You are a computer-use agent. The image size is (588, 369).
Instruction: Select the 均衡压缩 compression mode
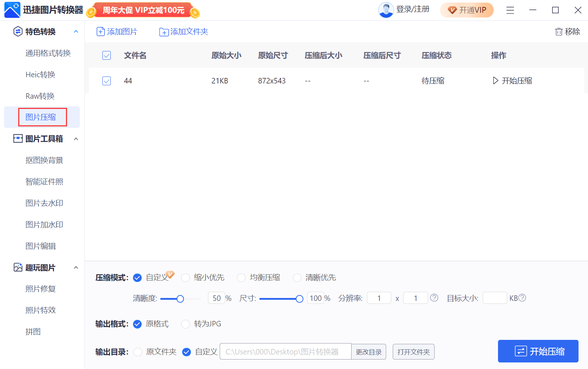241,278
